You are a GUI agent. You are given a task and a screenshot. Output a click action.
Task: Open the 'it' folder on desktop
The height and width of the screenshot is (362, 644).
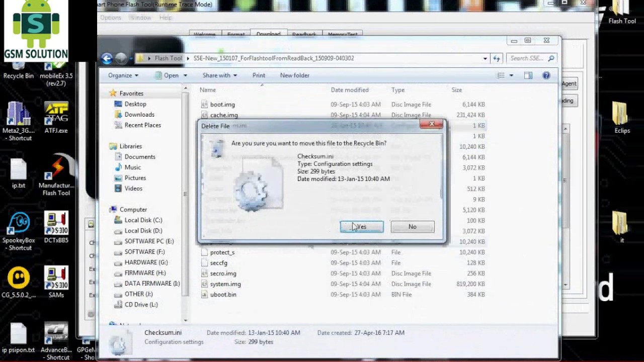(622, 227)
